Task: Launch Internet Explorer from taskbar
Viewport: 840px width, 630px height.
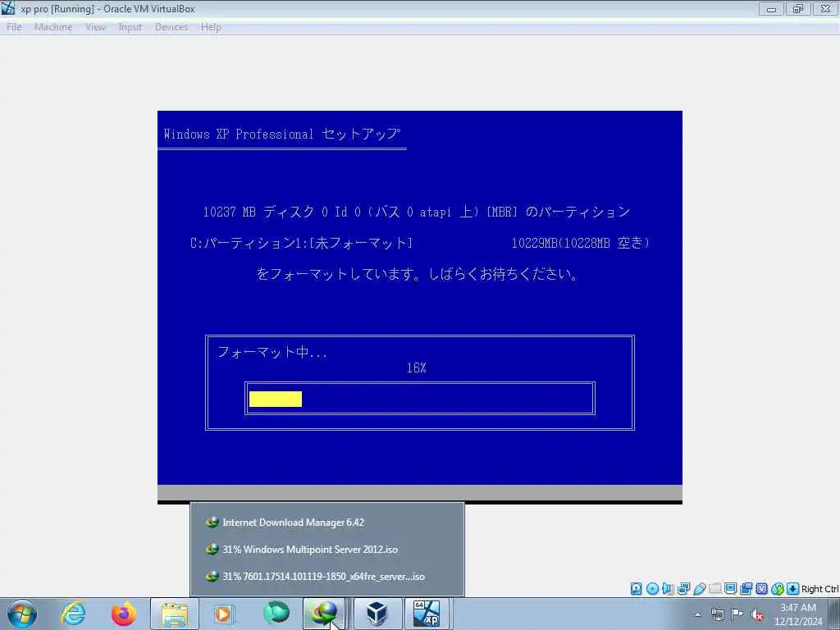Action: point(73,614)
